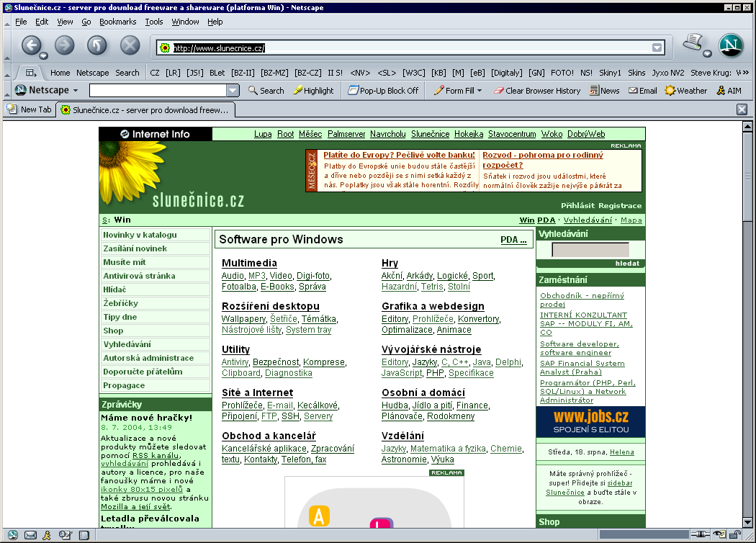This screenshot has height=543, width=756.
Task: Open the File menu
Action: point(21,22)
